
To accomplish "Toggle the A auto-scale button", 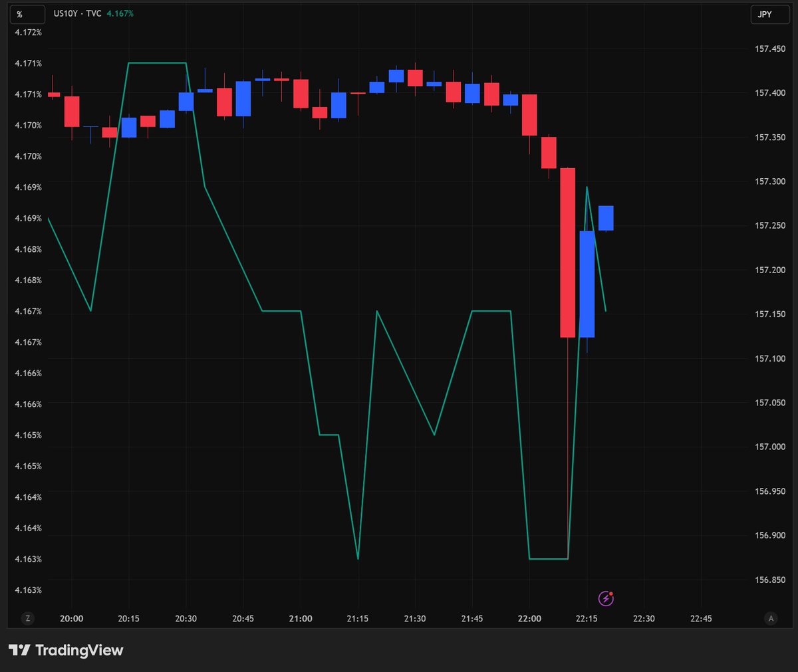I will coord(771,618).
